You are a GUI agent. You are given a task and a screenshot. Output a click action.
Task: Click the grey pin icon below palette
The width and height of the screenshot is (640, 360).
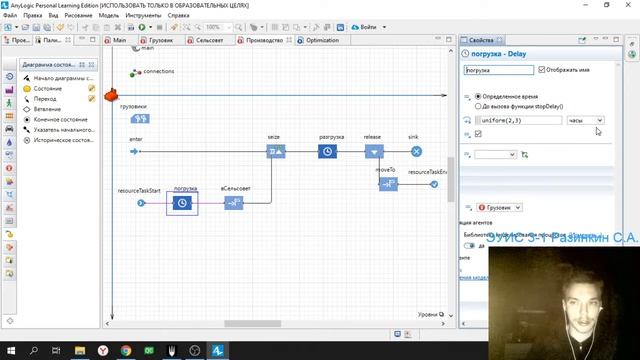click(10, 321)
